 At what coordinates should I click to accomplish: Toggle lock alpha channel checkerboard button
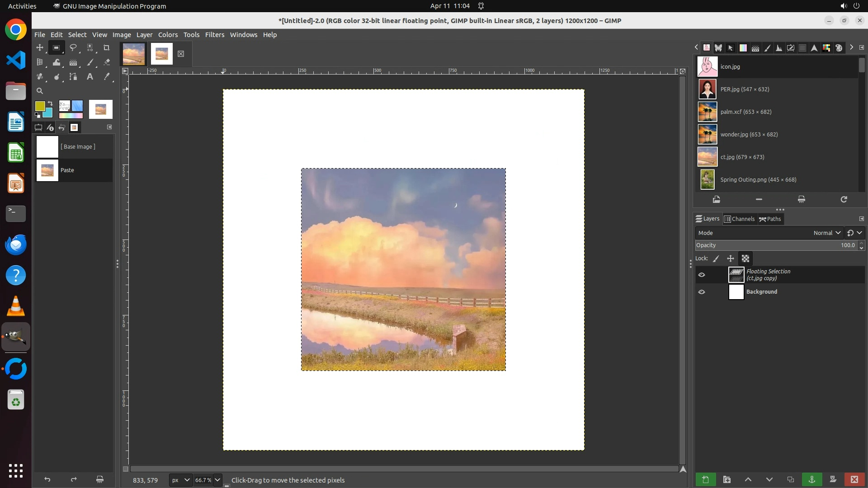point(745,258)
